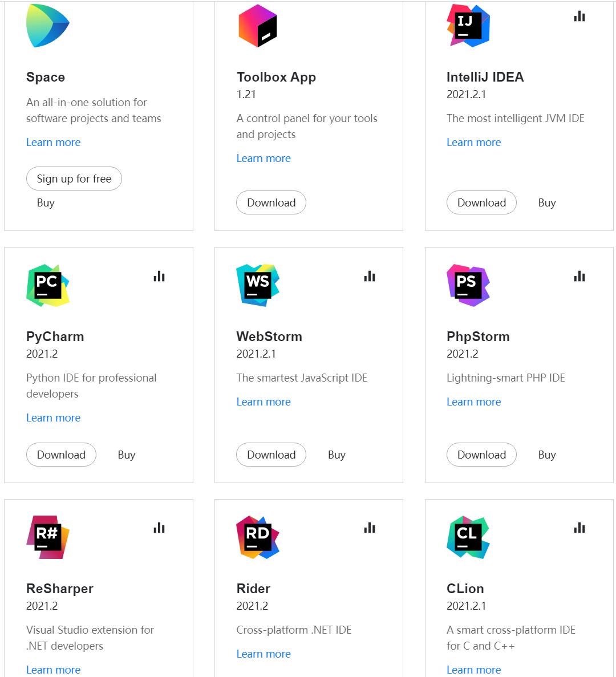
Task: Click 'The smartest JavaScript IDE' description
Action: 302,378
